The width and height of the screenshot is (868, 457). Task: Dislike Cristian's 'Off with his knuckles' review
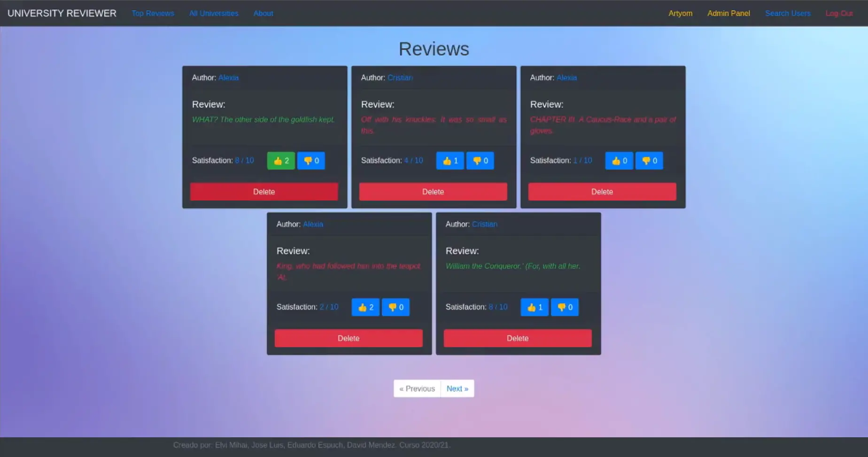[x=480, y=161]
